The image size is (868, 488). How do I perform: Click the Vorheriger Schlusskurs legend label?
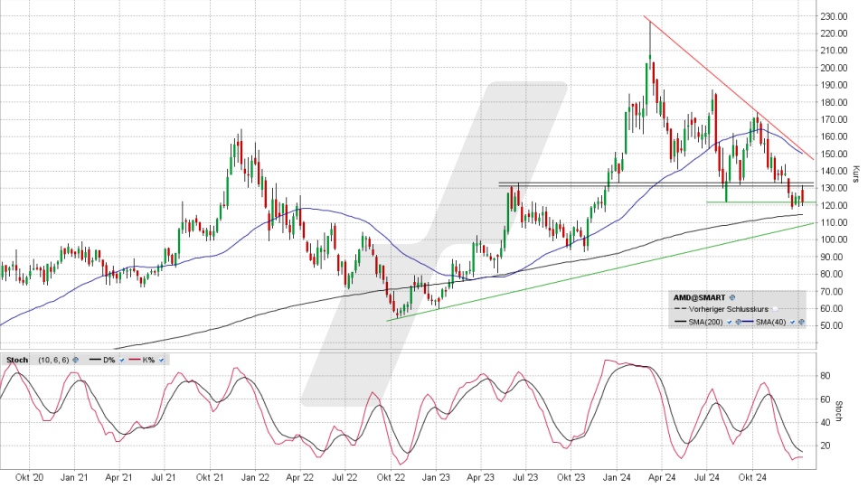(729, 309)
